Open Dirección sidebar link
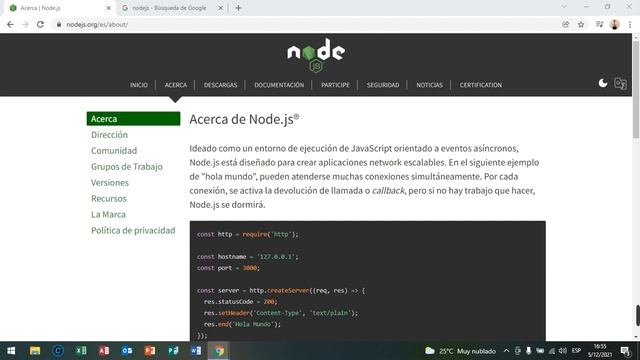 pos(109,135)
